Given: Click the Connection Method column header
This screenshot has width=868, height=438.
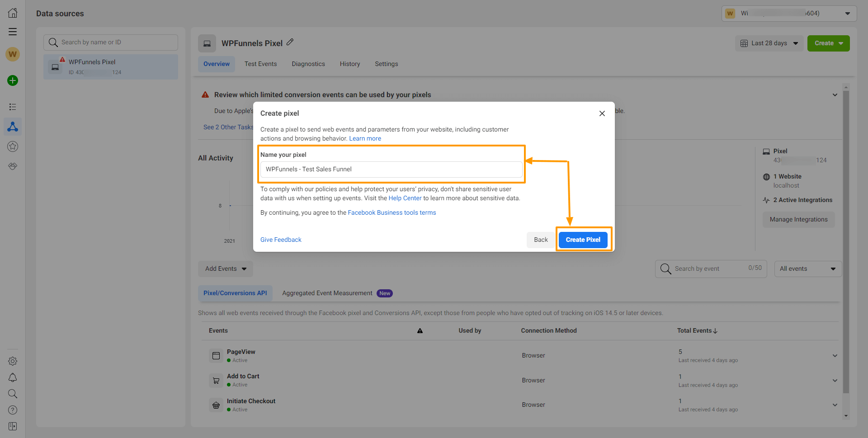Looking at the screenshot, I should click(x=549, y=331).
